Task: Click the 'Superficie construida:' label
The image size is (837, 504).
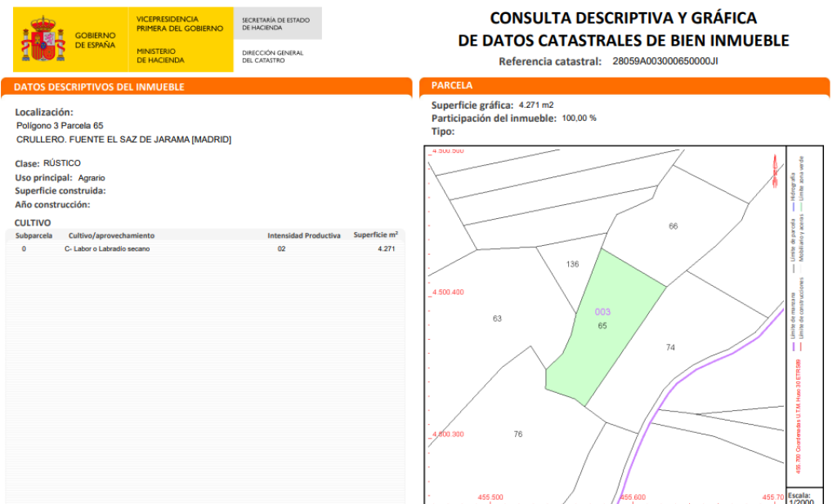Action: click(x=60, y=191)
